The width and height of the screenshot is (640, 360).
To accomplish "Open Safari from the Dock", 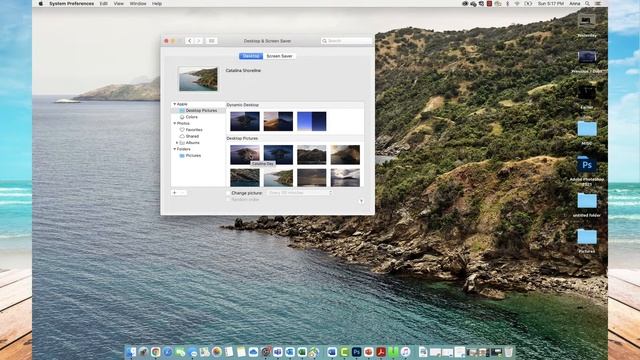I will coord(168,352).
